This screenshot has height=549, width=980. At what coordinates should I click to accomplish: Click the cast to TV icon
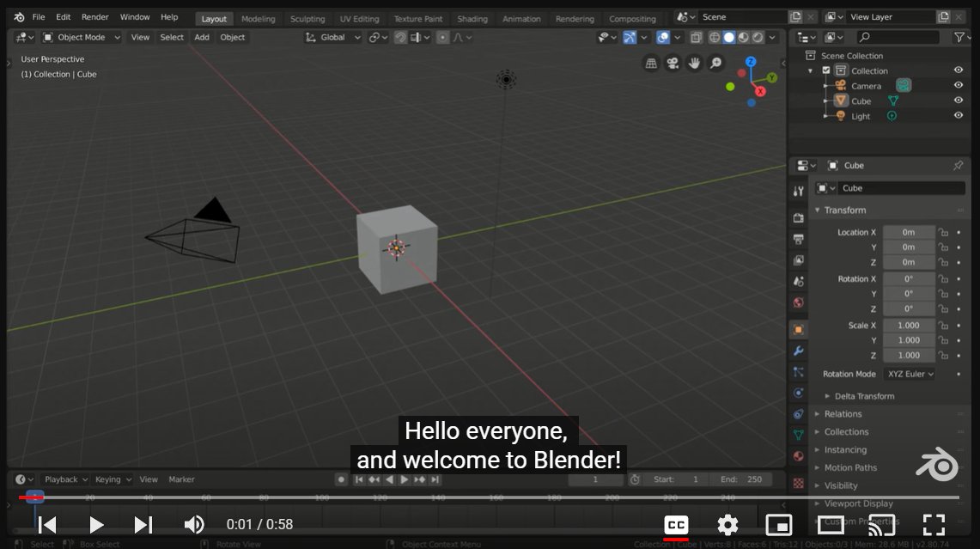[882, 525]
